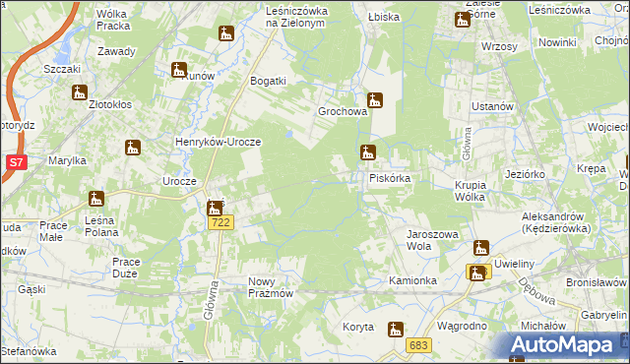Click the church icon above the 722 shield

coord(215,209)
